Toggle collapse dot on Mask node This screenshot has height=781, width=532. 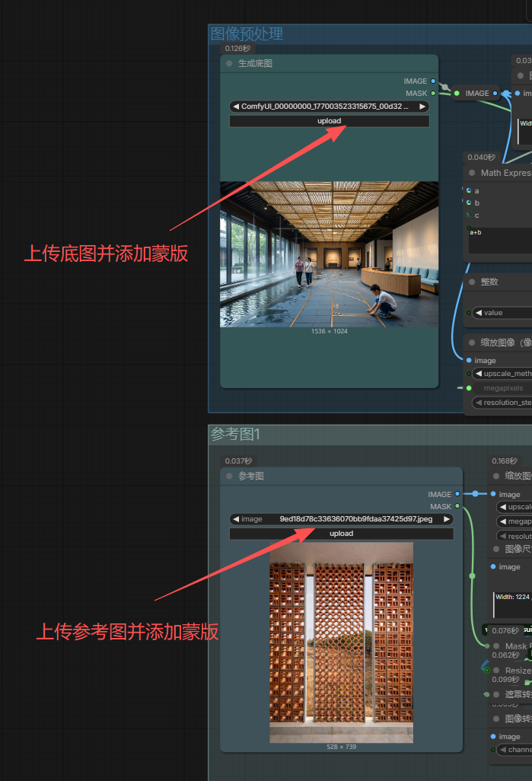496,646
